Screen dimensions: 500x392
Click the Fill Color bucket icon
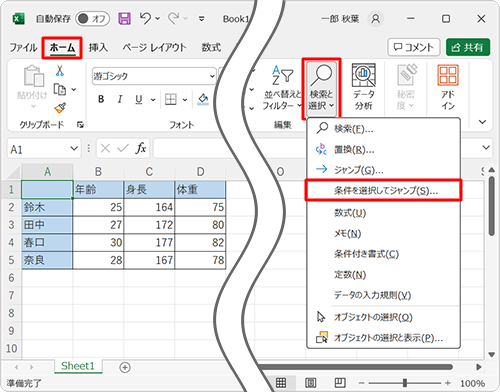(203, 99)
